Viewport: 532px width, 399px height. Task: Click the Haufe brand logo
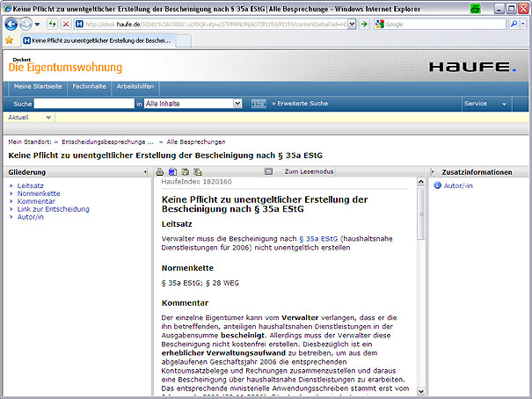tap(472, 67)
